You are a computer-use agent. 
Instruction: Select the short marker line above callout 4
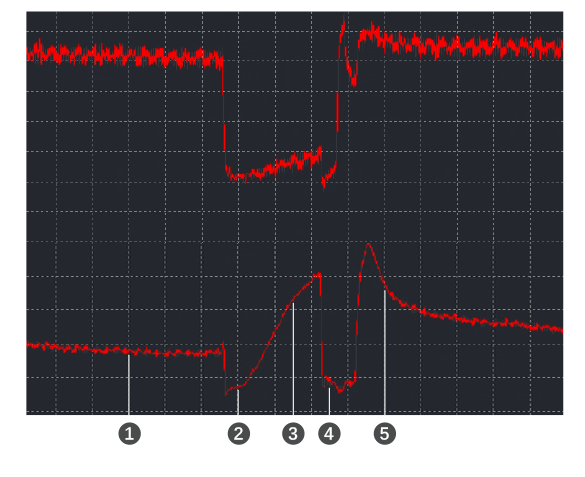329,401
